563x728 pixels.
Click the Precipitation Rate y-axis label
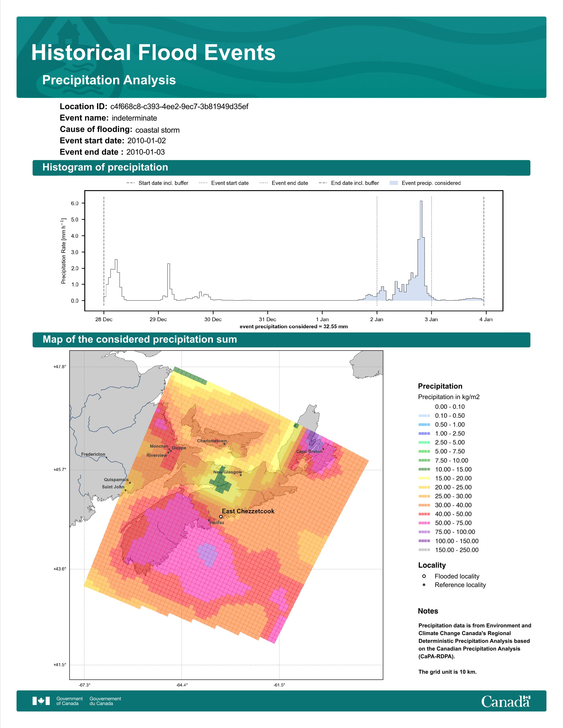[x=63, y=251]
